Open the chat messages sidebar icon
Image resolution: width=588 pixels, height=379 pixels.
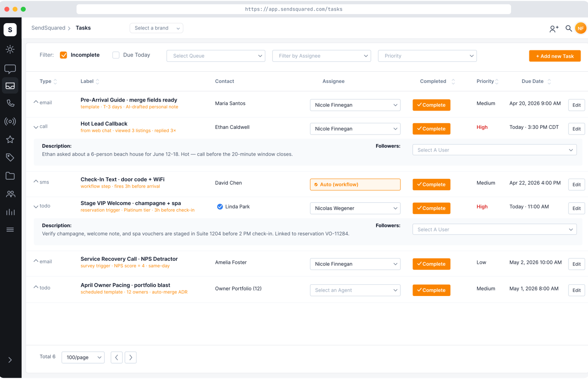pyautogui.click(x=10, y=69)
